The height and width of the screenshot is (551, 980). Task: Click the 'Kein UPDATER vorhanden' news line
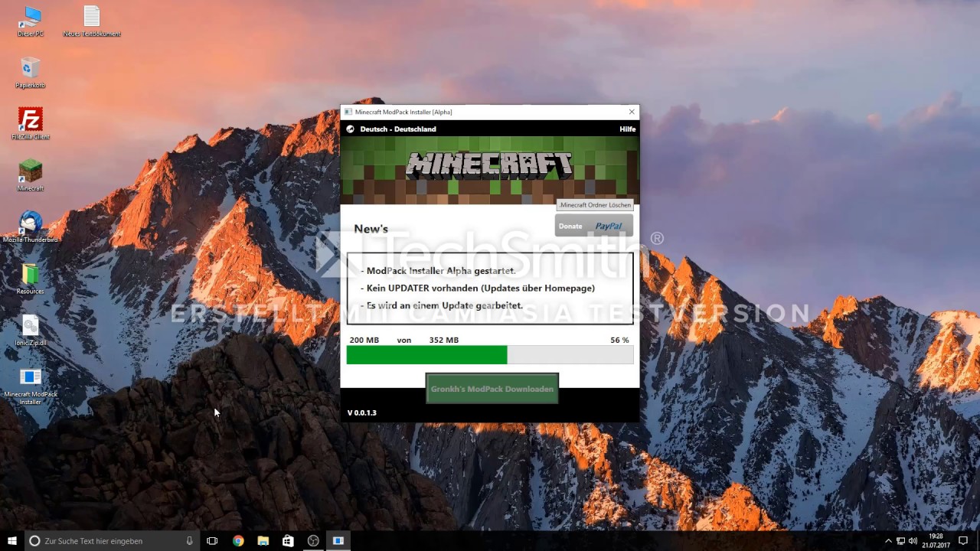pyautogui.click(x=478, y=288)
